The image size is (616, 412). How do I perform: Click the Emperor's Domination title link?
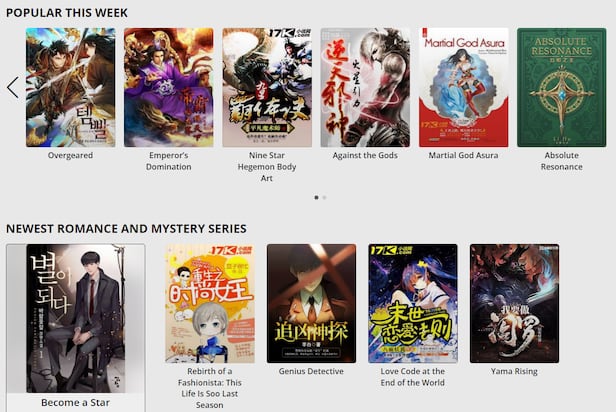click(x=169, y=161)
